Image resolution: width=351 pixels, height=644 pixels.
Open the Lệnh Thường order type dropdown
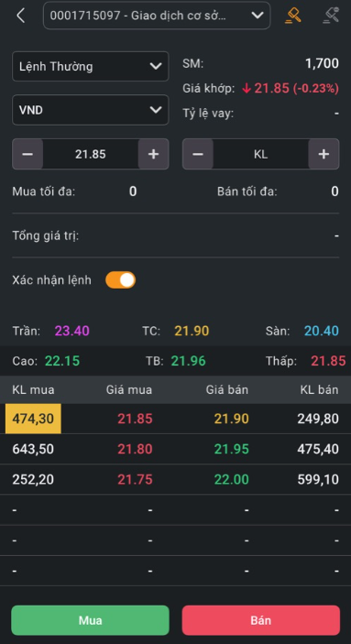[x=91, y=66]
